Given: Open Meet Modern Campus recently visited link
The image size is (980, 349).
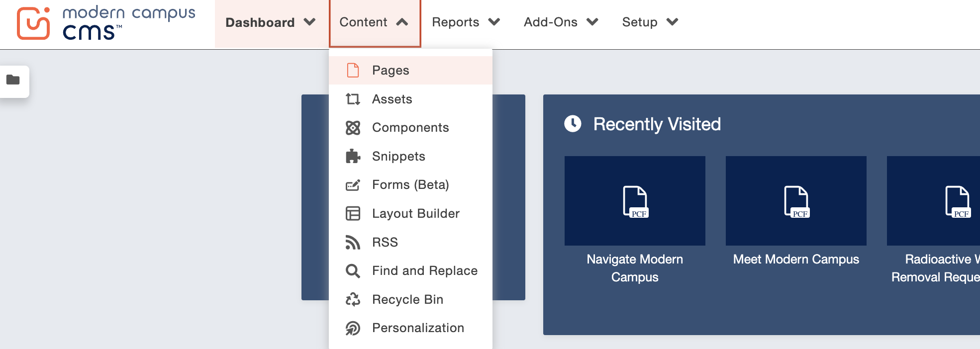Looking at the screenshot, I should pos(796,259).
